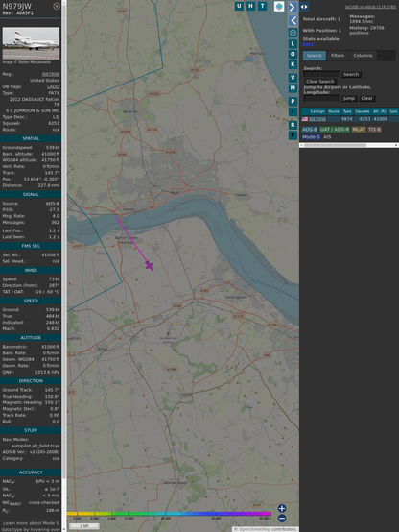Switch to the Filters tab

pos(338,56)
